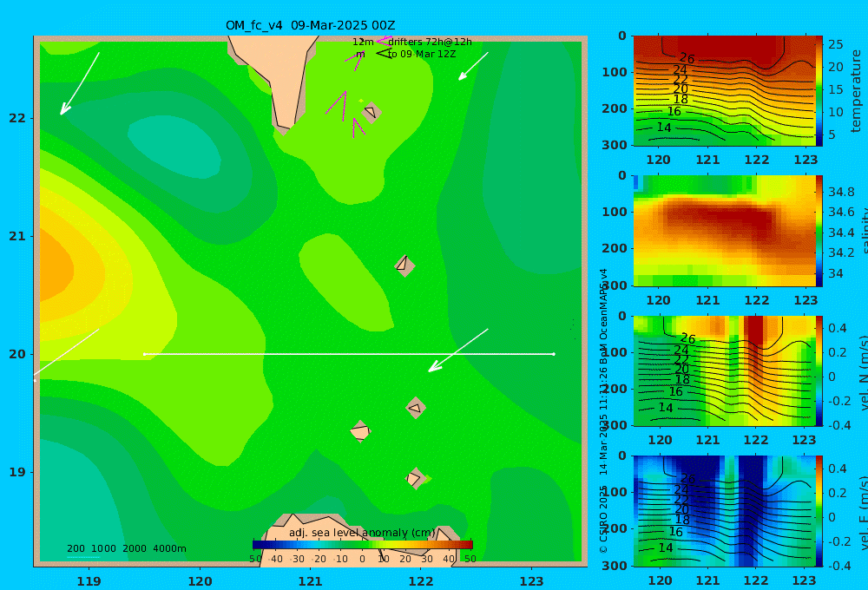
Task: Click the 'drifters 72h@12h' legend label
Action: tap(430, 42)
